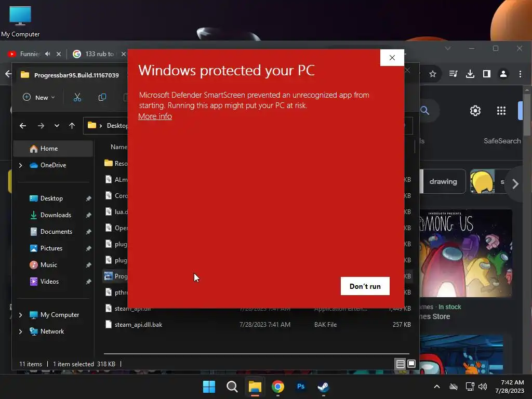The image size is (532, 399).
Task: Select the steam_api.dll.bak file
Action: coord(258,325)
